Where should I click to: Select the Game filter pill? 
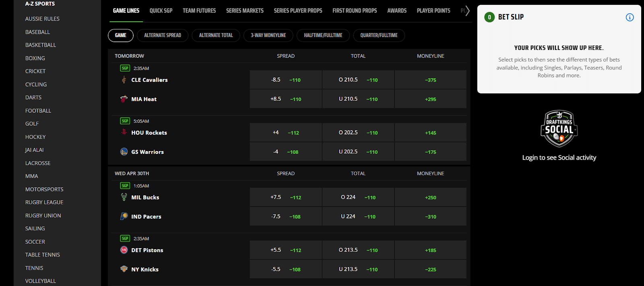121,35
